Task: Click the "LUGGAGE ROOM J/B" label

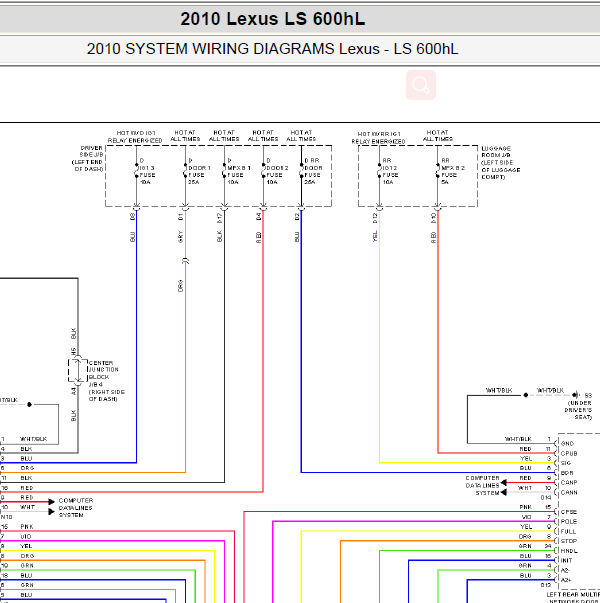Action: click(x=501, y=163)
